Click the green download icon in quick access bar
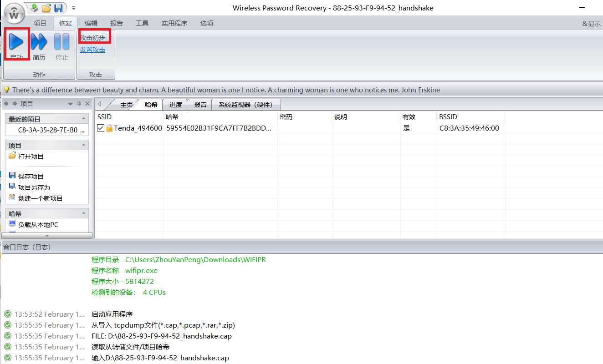The image size is (603, 364). coord(34,8)
